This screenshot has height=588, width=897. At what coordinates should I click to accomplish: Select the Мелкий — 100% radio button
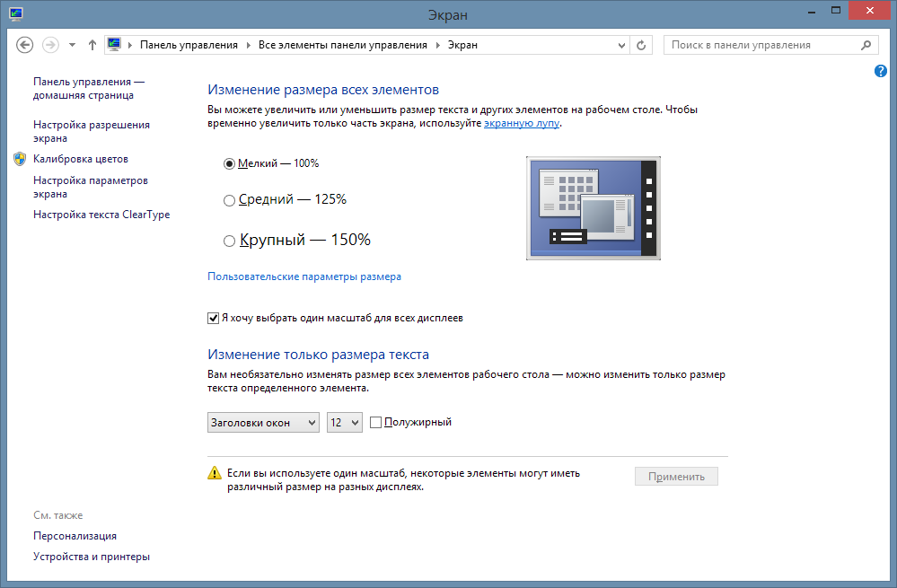coord(229,163)
